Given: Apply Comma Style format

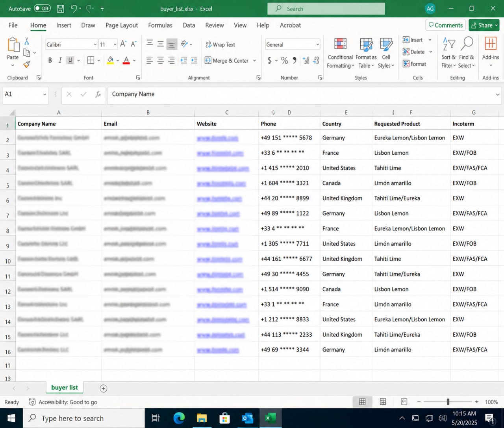Looking at the screenshot, I should (x=295, y=60).
